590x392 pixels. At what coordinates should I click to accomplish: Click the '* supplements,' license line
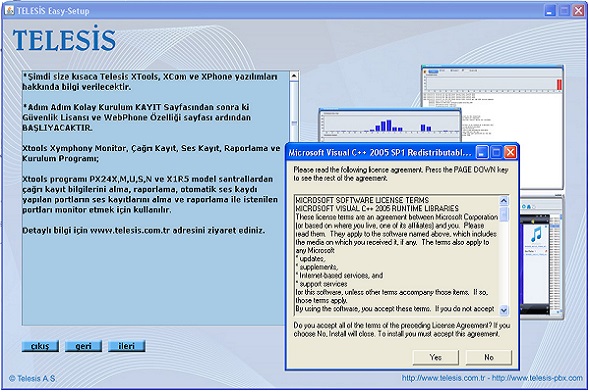click(316, 267)
